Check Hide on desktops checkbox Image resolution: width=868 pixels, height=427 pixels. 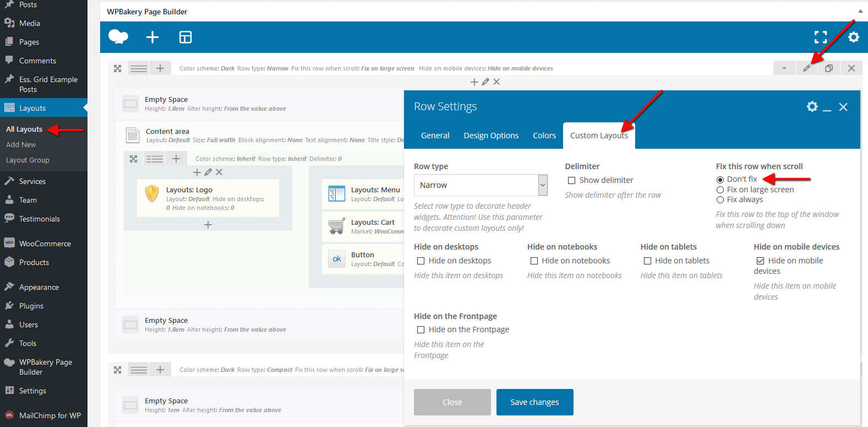click(421, 261)
